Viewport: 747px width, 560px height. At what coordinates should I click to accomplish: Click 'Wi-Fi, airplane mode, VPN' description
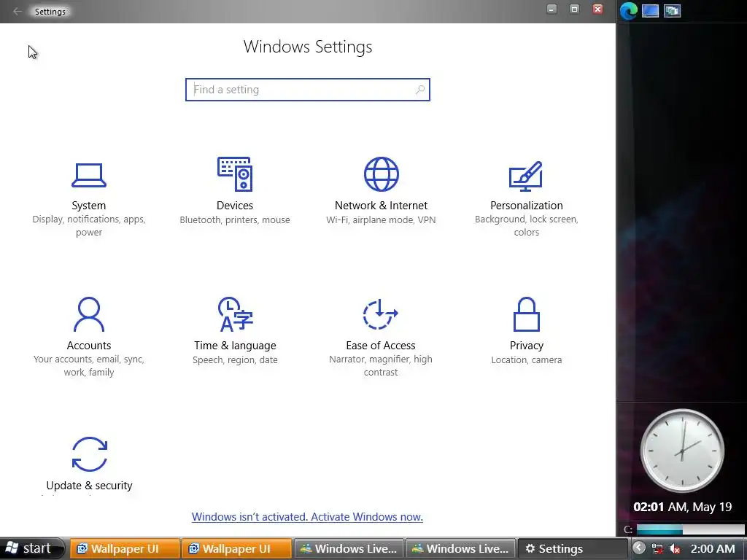tap(381, 219)
